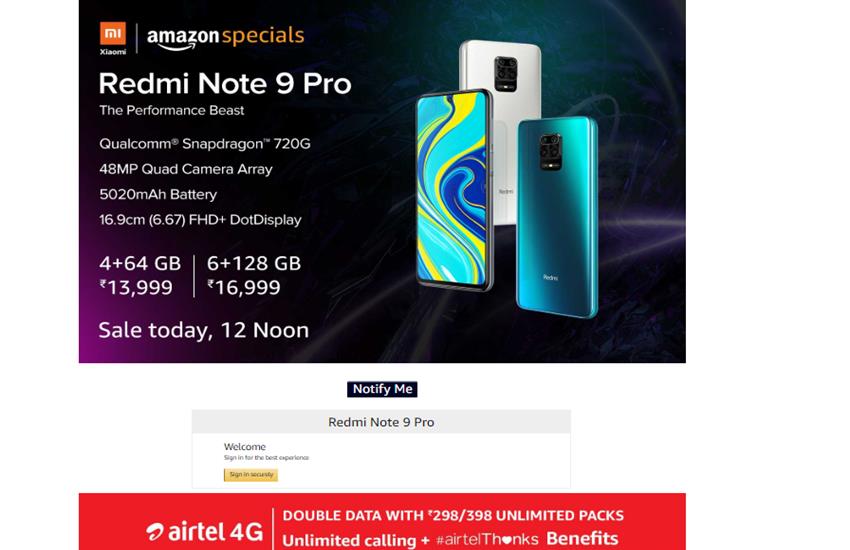Click the front-facing phone display image

pos(454,190)
